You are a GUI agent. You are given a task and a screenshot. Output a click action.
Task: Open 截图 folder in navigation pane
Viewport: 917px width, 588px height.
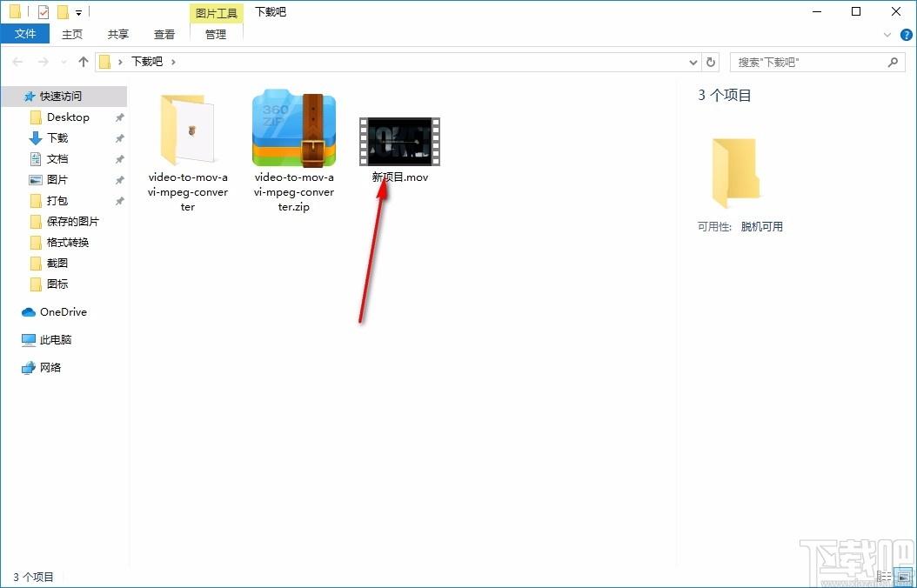click(x=57, y=264)
